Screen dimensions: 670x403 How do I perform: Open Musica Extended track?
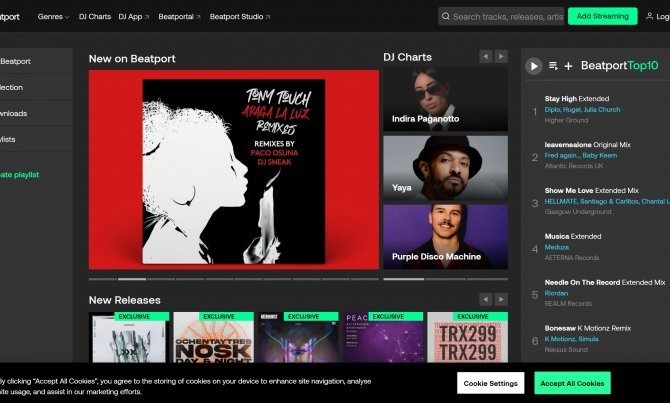573,236
